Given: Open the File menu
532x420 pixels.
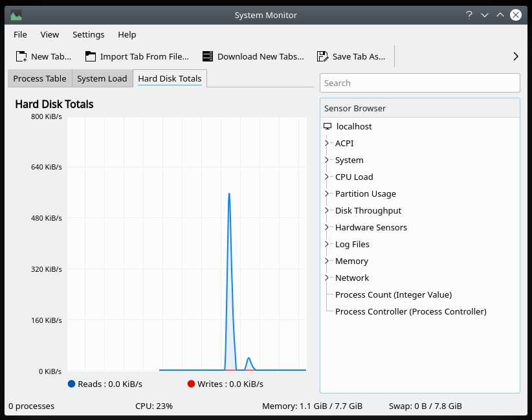Looking at the screenshot, I should point(20,35).
